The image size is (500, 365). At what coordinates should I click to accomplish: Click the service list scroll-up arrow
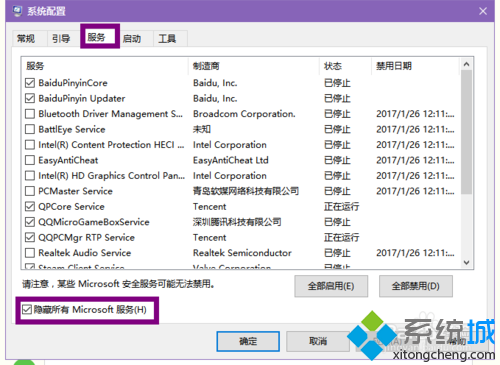pos(467,64)
